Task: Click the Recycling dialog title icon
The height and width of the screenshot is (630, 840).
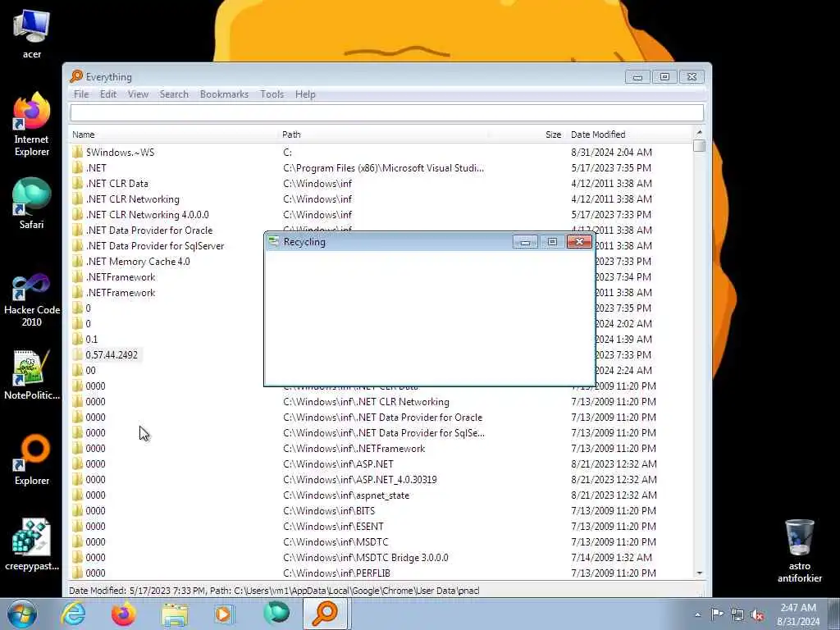Action: point(274,242)
